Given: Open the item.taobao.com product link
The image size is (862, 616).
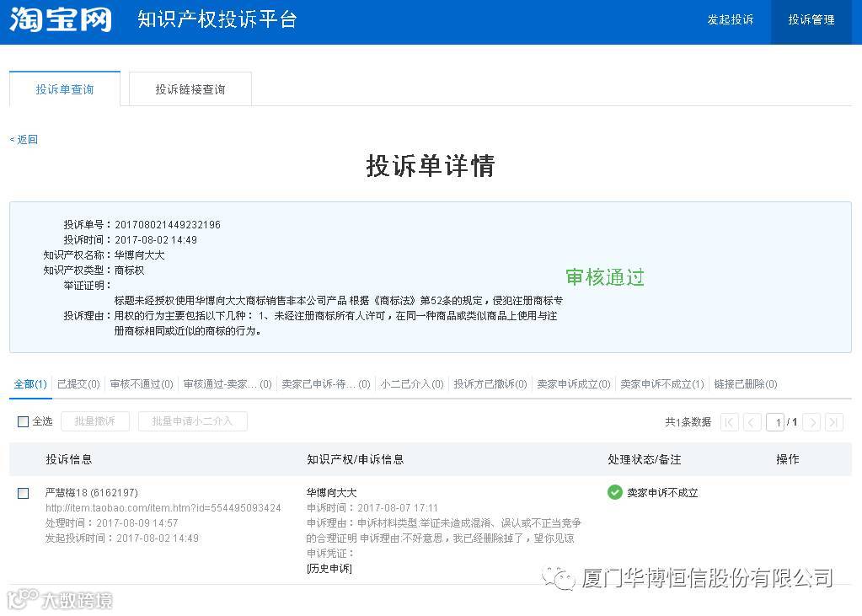Looking at the screenshot, I should click(163, 507).
